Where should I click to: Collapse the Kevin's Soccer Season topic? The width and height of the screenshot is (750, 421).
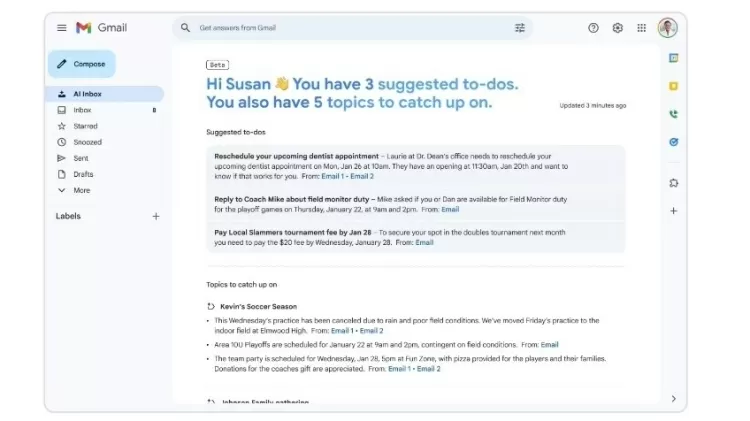point(211,306)
